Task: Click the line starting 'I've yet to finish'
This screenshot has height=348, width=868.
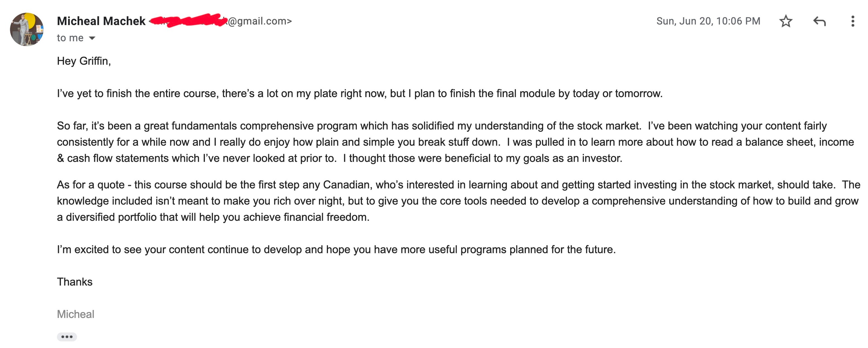Action: [x=359, y=93]
